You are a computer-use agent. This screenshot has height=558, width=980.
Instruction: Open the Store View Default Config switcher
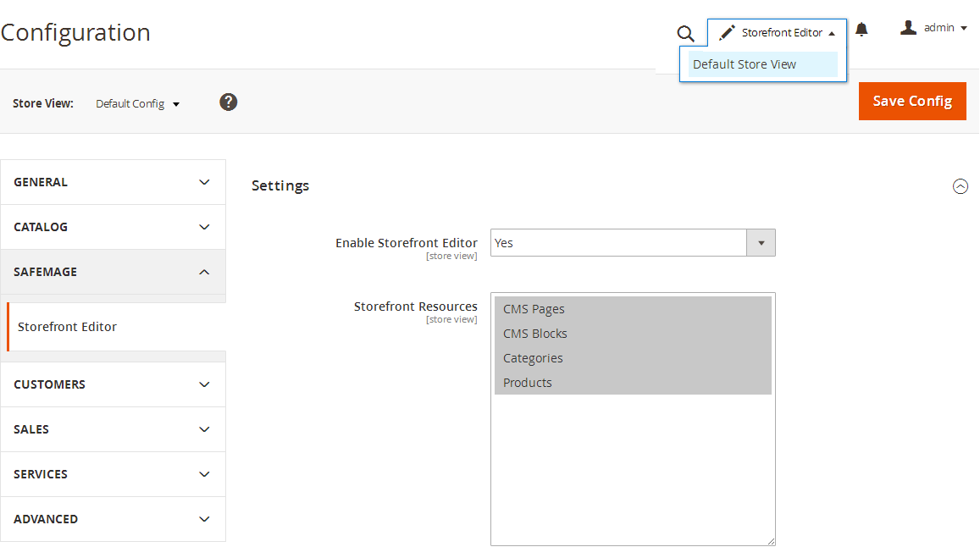[137, 104]
